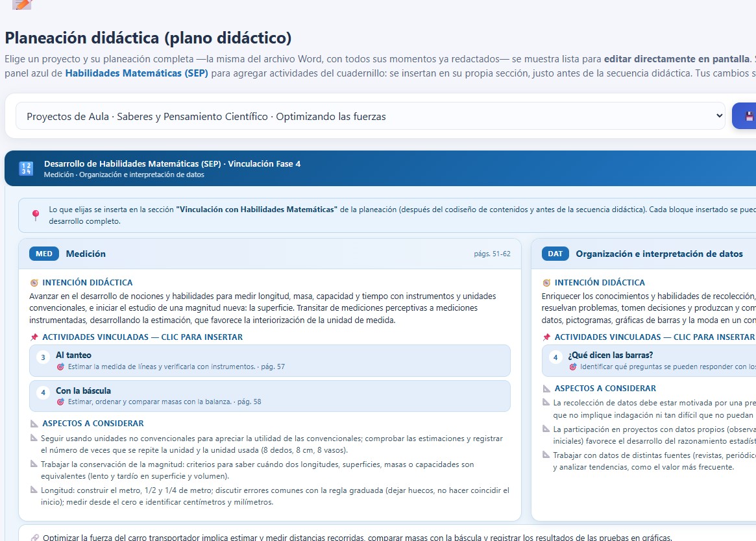The image size is (756, 541).
Task: Click the red pushpin info icon
Action: [36, 215]
